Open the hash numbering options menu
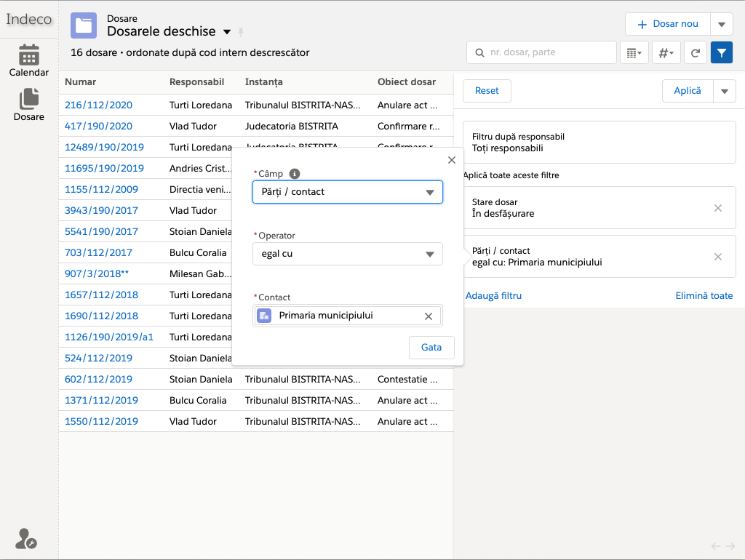 click(x=666, y=52)
